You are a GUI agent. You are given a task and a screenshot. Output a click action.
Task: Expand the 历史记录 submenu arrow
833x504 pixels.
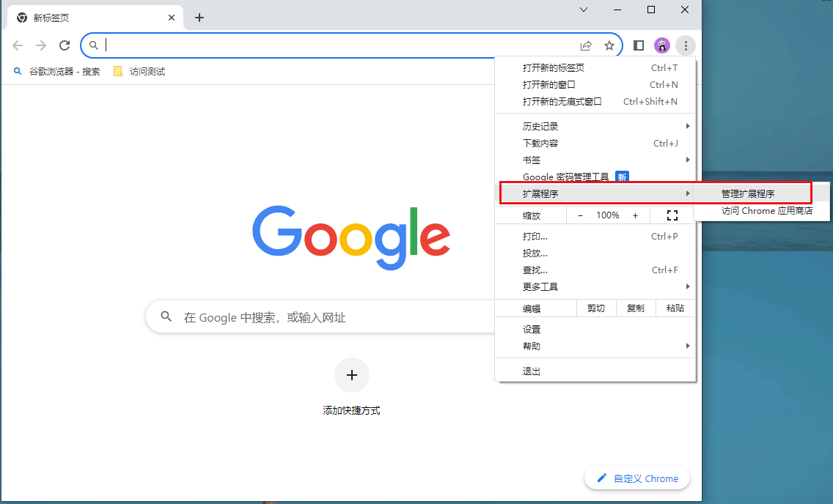pyautogui.click(x=687, y=125)
